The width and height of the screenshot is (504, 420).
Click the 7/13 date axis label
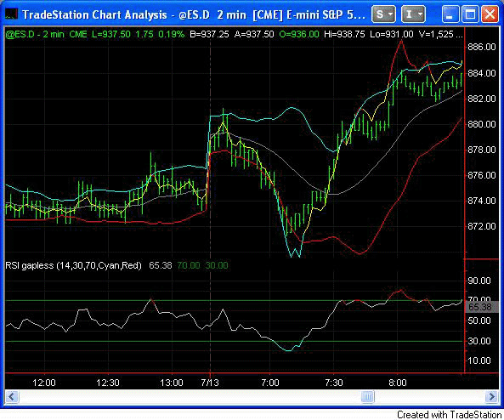[x=210, y=383]
